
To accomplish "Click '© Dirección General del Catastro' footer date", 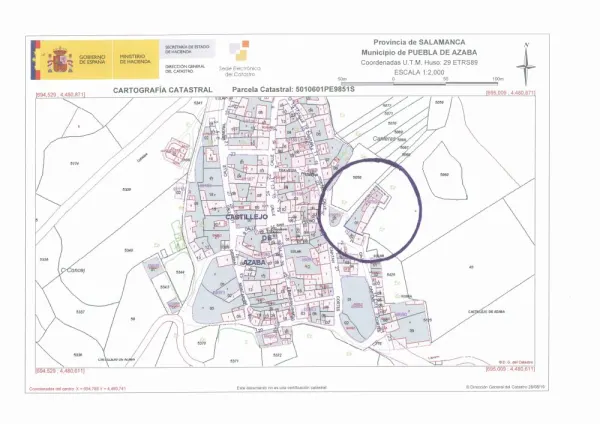I will (505, 387).
